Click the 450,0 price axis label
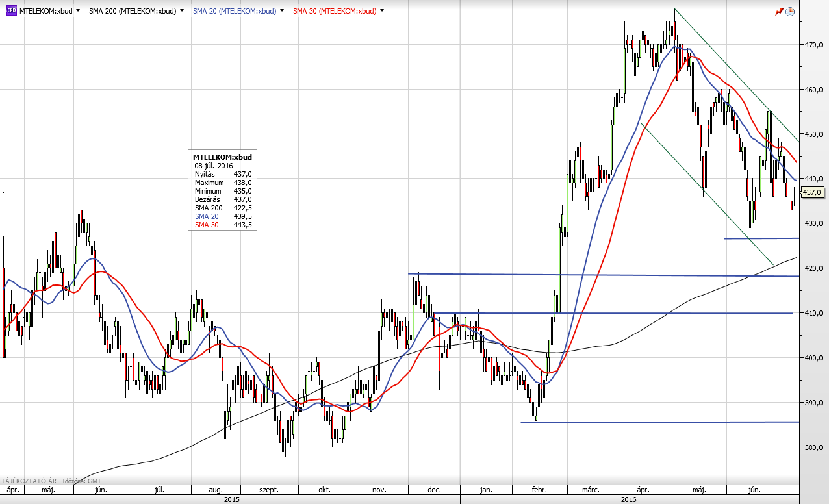 pos(814,134)
